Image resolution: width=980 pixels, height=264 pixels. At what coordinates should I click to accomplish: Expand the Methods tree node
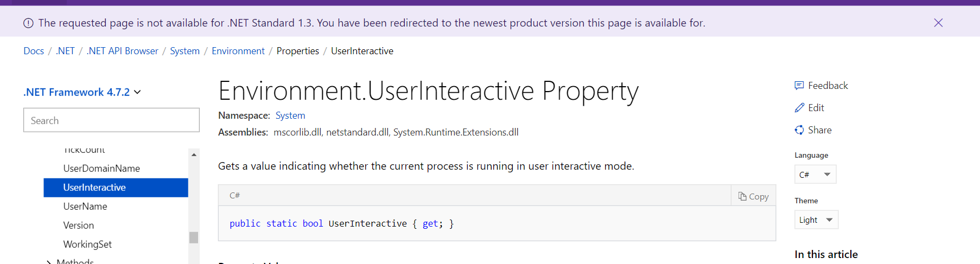[x=49, y=262]
